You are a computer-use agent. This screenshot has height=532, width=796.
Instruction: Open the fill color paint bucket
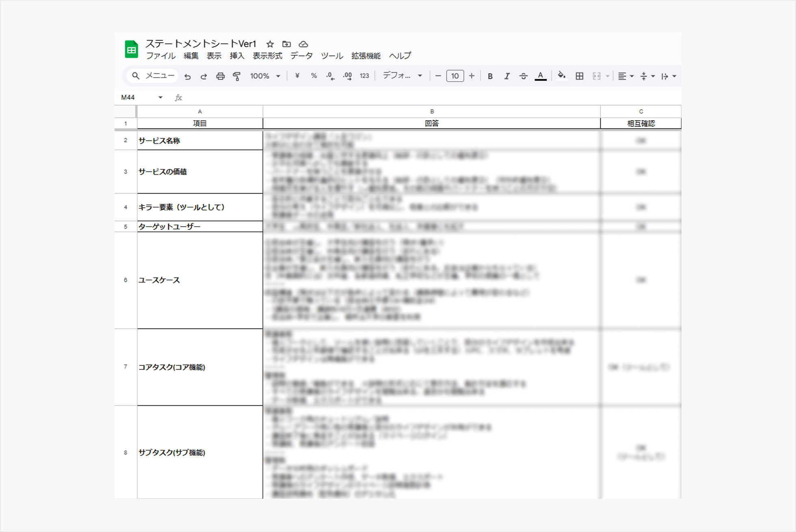click(561, 76)
